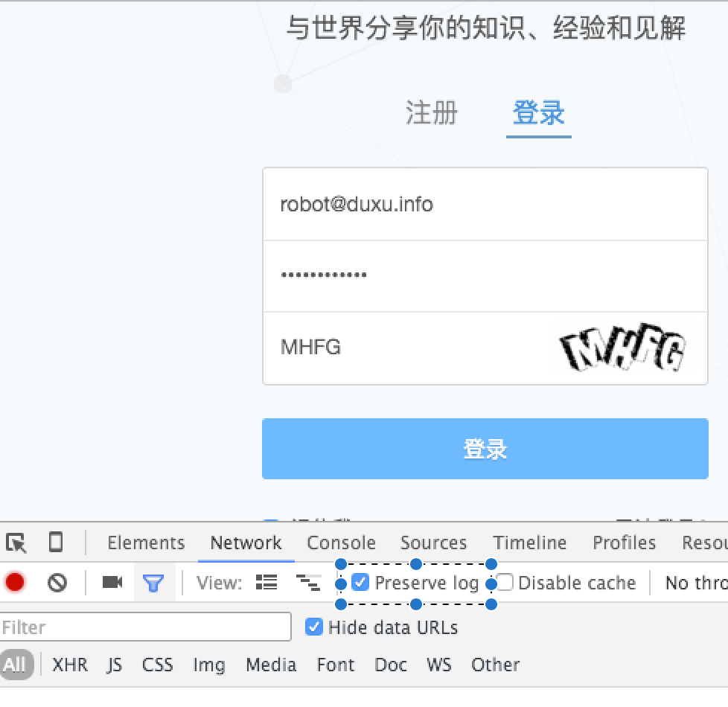
Task: Uncheck Hide data URLs
Action: pyautogui.click(x=313, y=627)
